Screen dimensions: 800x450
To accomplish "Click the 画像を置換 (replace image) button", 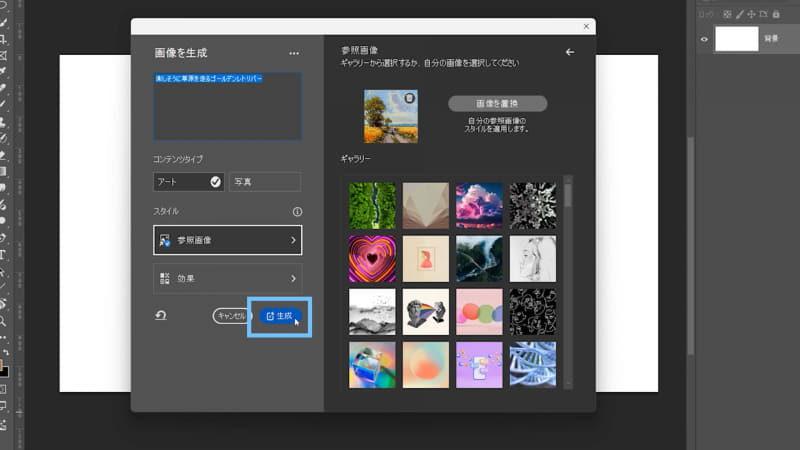I will pos(497,104).
